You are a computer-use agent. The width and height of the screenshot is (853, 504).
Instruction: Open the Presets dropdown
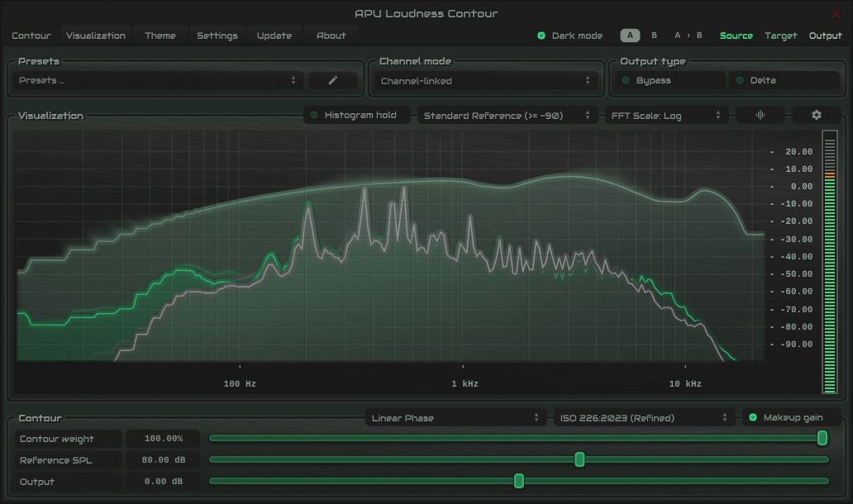pos(158,80)
